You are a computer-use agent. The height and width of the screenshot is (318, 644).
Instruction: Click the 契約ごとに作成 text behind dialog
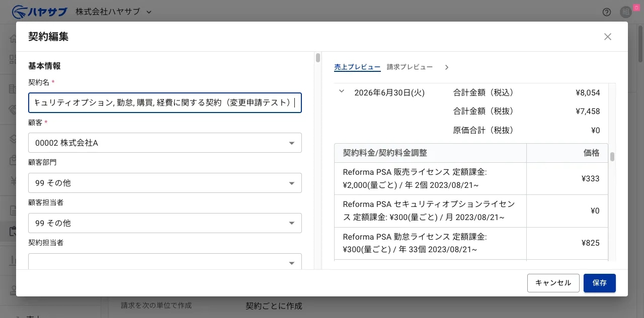[274, 306]
